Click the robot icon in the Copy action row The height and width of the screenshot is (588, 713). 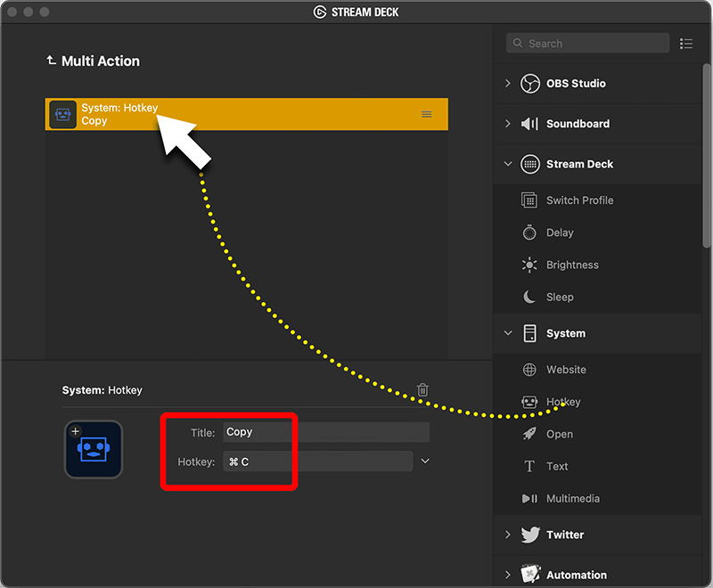(x=62, y=115)
